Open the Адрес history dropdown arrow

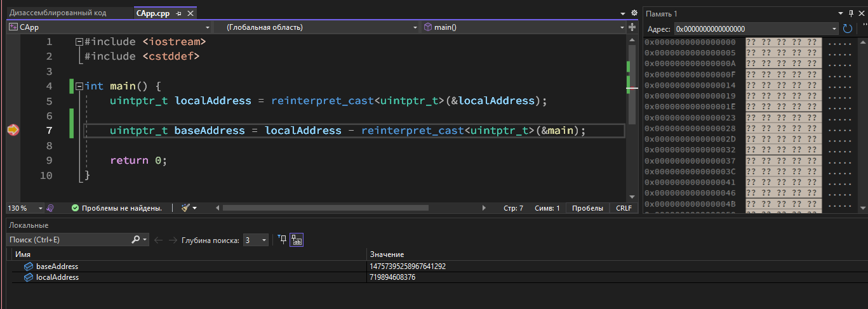coord(835,29)
